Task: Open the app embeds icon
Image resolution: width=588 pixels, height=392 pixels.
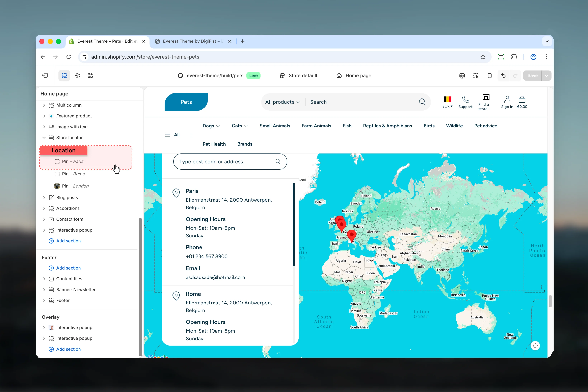Action: [x=90, y=75]
